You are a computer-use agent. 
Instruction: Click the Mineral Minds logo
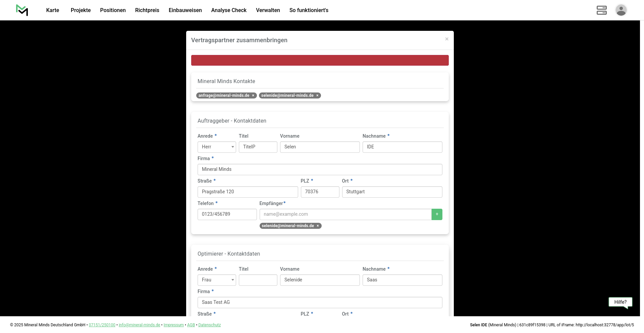coord(22,10)
